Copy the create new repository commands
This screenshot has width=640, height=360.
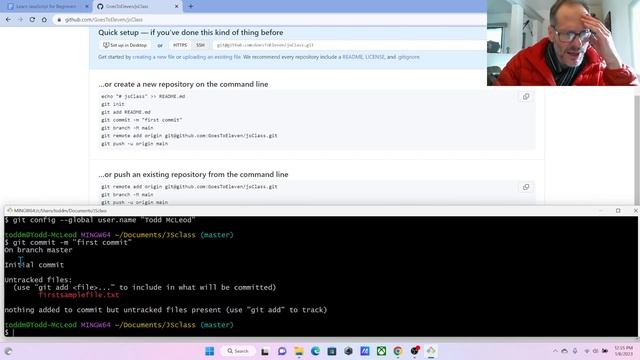[x=526, y=97]
